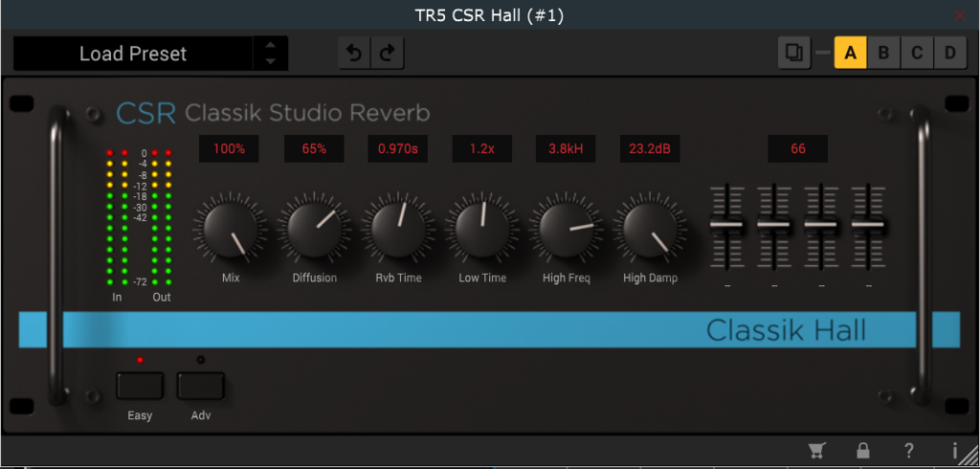Click the third fader handle
This screenshot has width=980, height=469.
click(x=820, y=224)
